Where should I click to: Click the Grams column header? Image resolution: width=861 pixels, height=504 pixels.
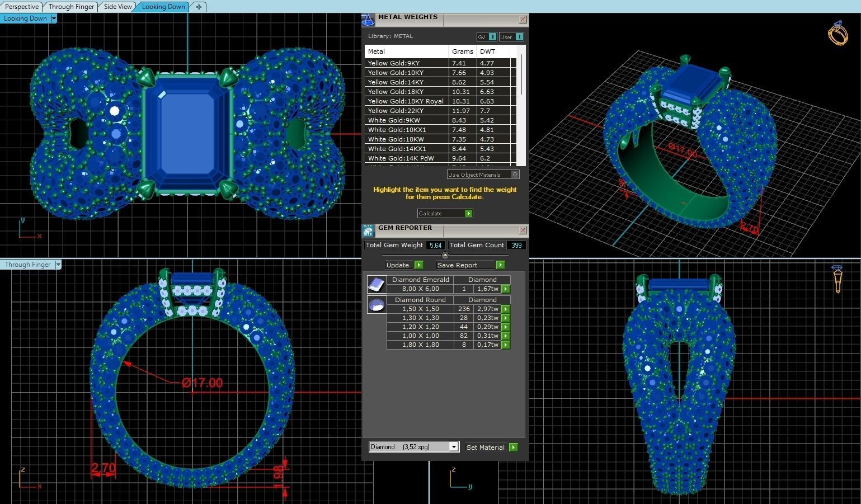(463, 51)
